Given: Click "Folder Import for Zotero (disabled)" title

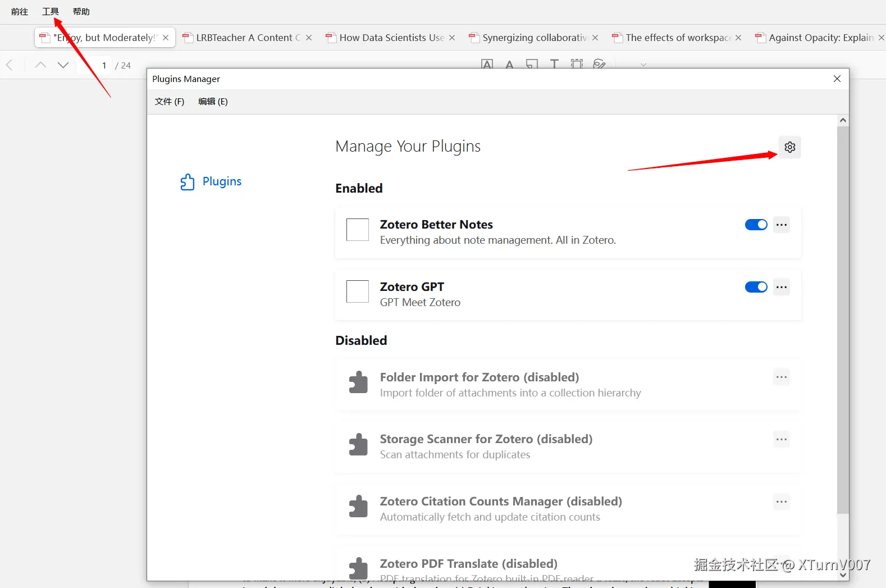Looking at the screenshot, I should tap(479, 377).
